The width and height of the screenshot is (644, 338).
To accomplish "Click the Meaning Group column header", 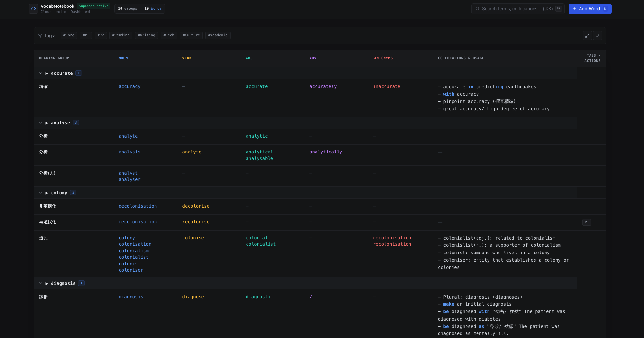I will (54, 58).
